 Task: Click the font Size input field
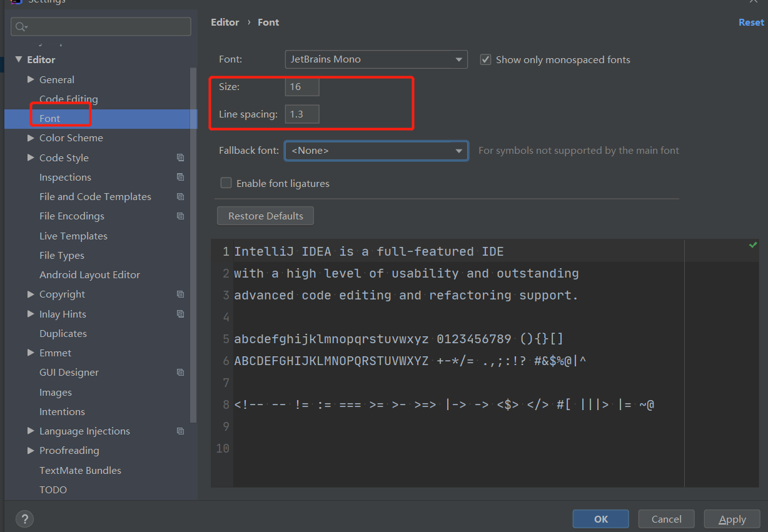point(302,86)
